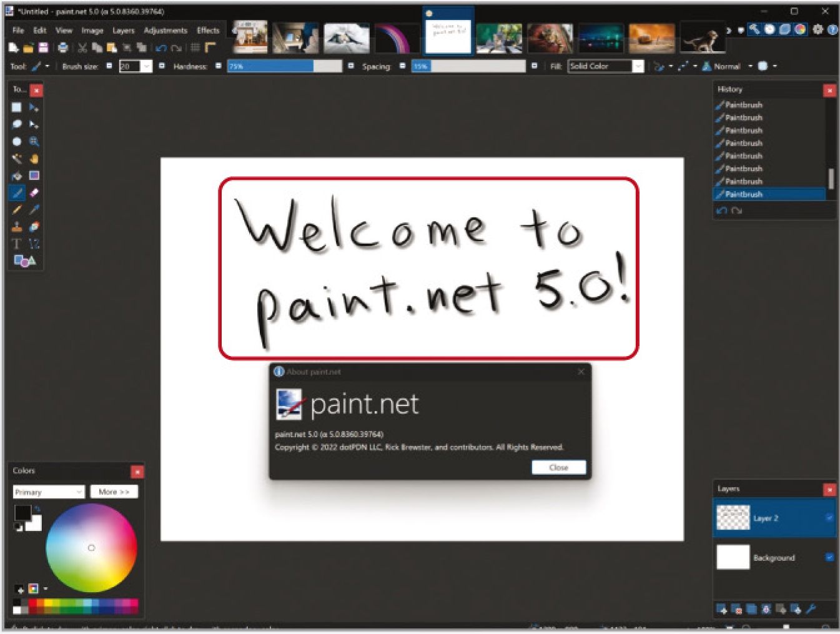Viewport: 840px width, 634px height.
Task: Open the Settings gear icon
Action: tap(818, 29)
